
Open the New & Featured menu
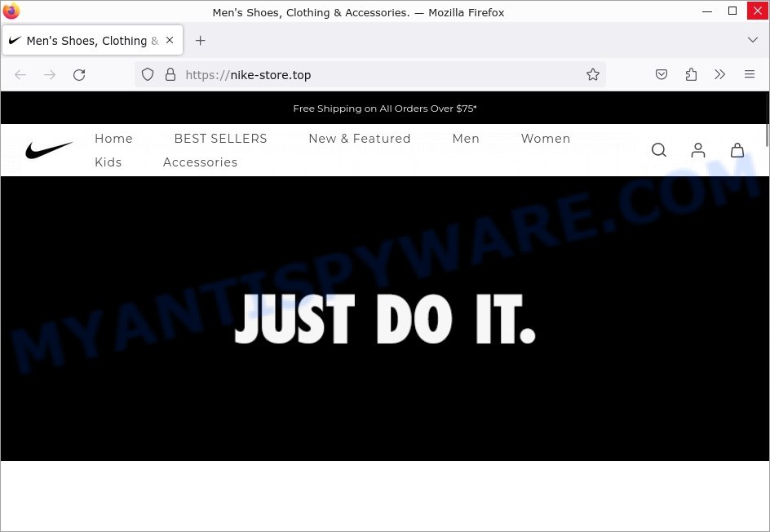click(x=360, y=139)
